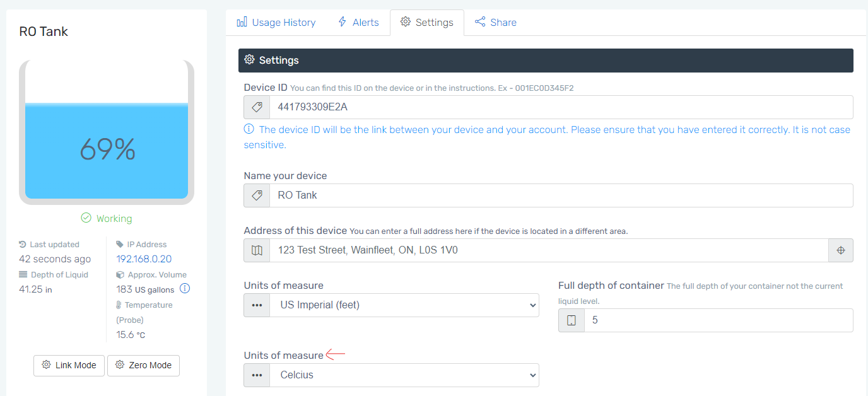
Task: Click the green Working status checkmark icon
Action: point(86,218)
